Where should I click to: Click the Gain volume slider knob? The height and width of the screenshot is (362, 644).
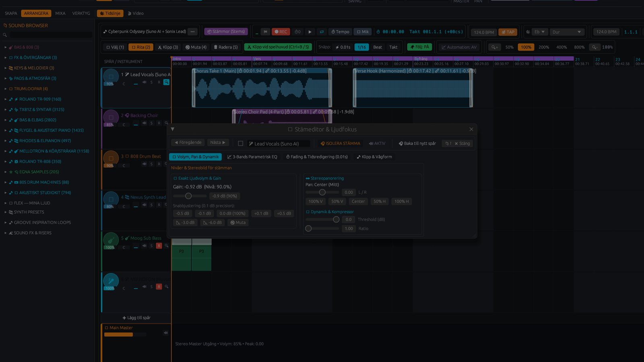pyautogui.click(x=188, y=196)
